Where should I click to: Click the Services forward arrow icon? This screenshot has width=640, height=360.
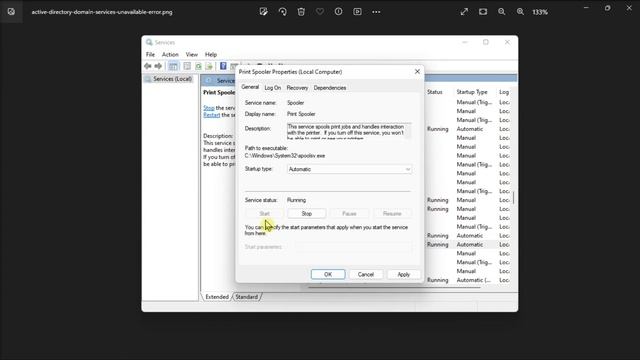point(158,66)
